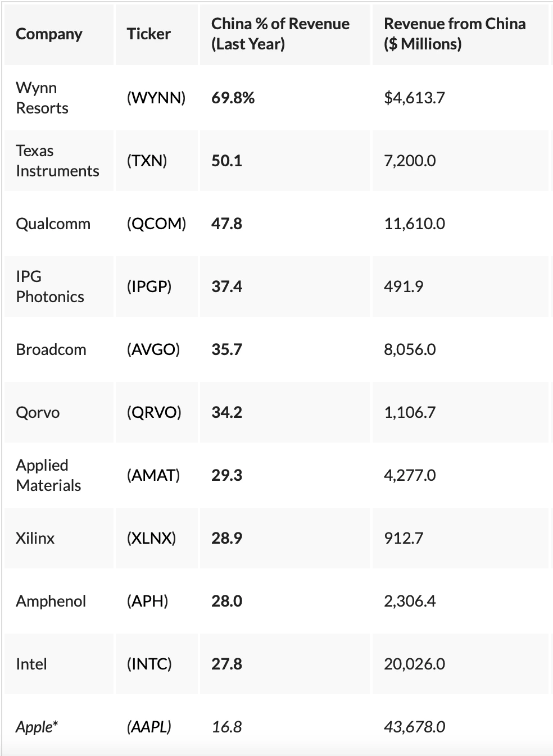
Task: Select the Qorvo company name
Action: [38, 412]
